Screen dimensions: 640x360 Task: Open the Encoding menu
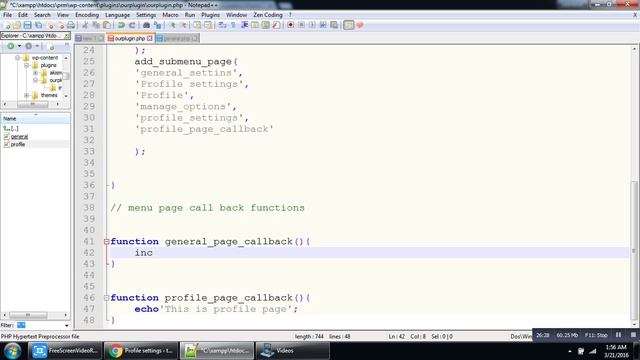tap(87, 15)
